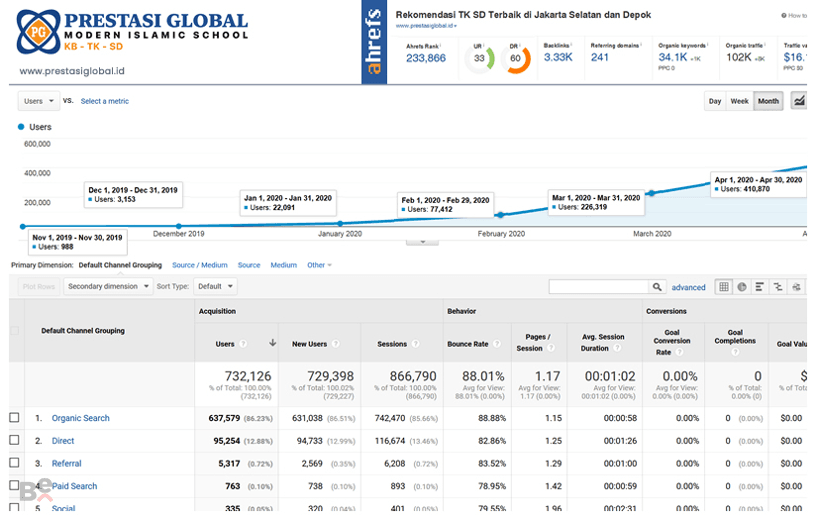Click the March 2020 chart data point
The image size is (817, 520).
[x=651, y=193]
